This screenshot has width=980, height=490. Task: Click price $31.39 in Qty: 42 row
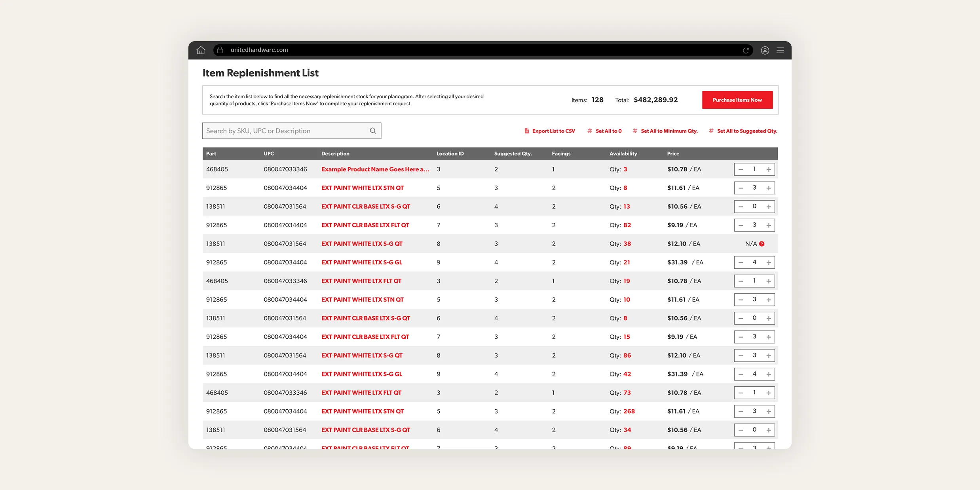coord(677,374)
